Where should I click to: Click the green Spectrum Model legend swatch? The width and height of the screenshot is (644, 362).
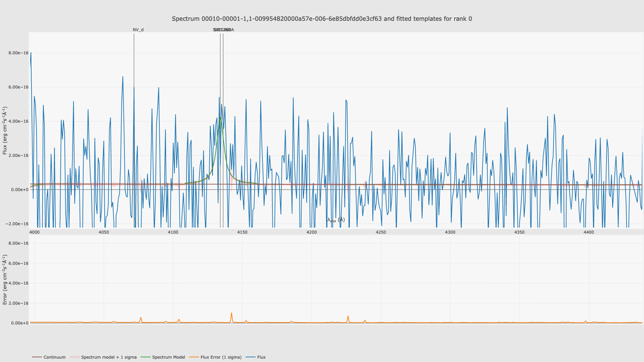pyautogui.click(x=145, y=357)
